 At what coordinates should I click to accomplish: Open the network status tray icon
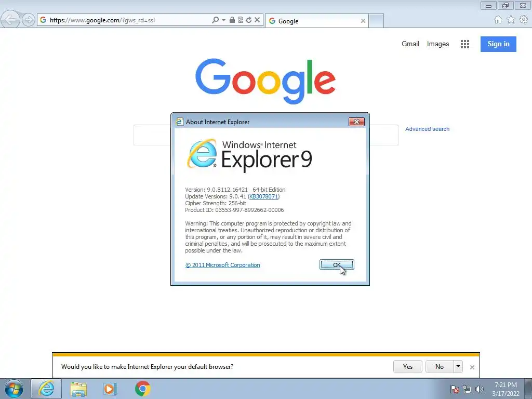click(467, 389)
